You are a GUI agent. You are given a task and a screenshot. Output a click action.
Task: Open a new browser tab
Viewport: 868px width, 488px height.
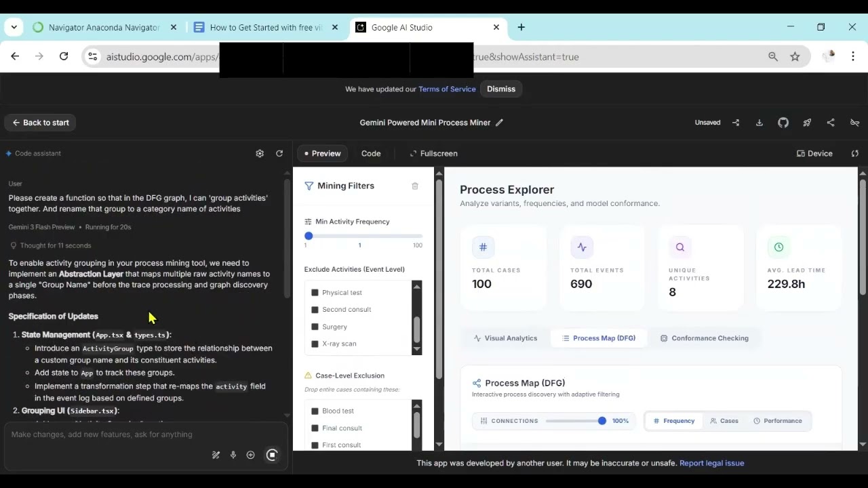point(521,28)
